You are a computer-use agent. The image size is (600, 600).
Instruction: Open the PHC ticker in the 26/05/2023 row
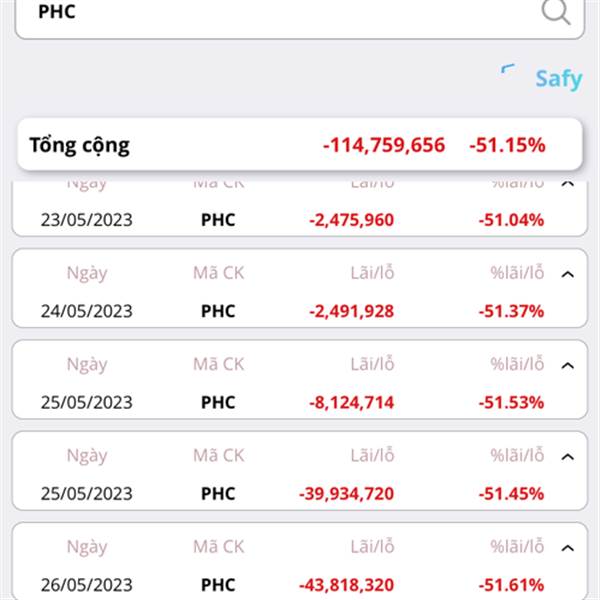[x=218, y=584]
